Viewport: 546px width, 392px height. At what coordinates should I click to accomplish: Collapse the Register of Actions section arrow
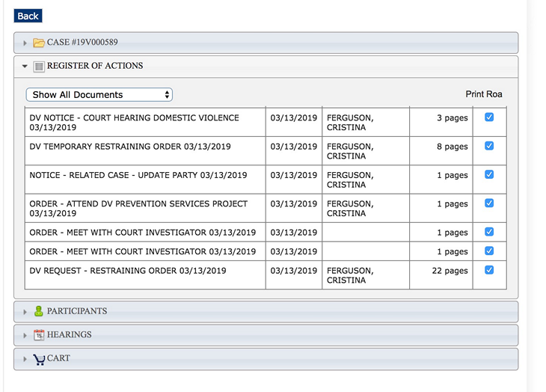pos(25,67)
